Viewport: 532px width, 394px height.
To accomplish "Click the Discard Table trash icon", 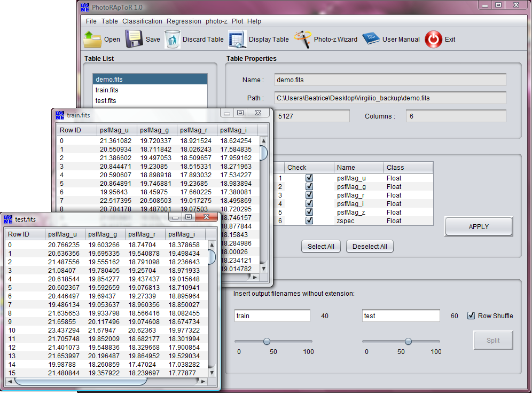I will click(x=173, y=40).
